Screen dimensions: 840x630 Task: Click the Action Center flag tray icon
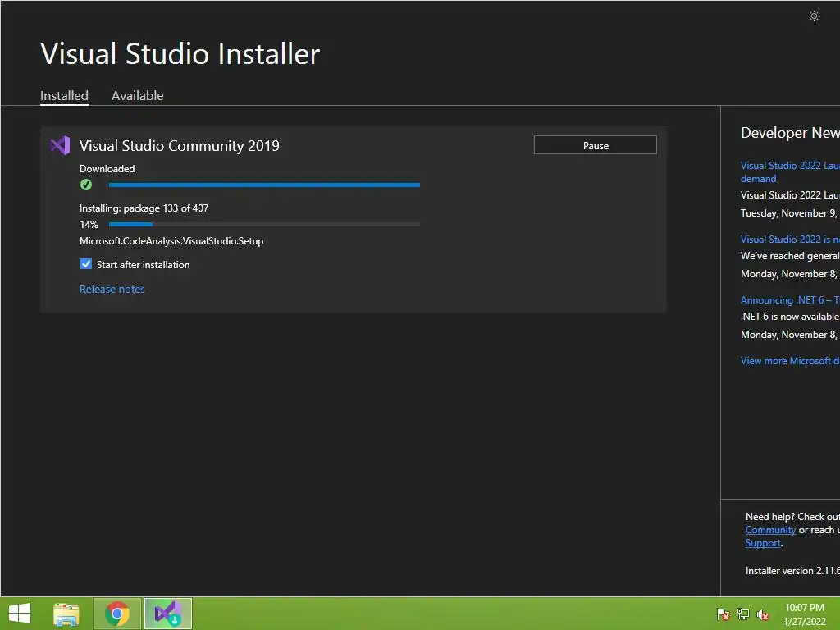[x=724, y=614]
